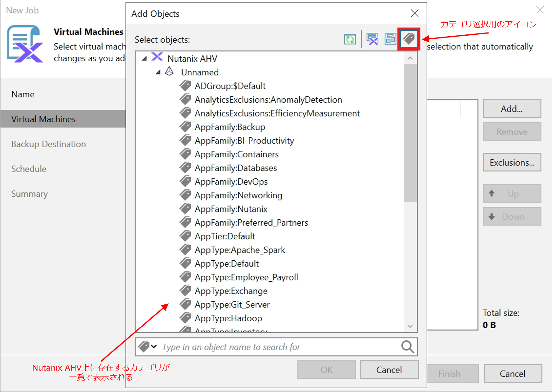The image size is (552, 392).
Task: Select Nutanix AHV root label
Action: pyautogui.click(x=192, y=59)
